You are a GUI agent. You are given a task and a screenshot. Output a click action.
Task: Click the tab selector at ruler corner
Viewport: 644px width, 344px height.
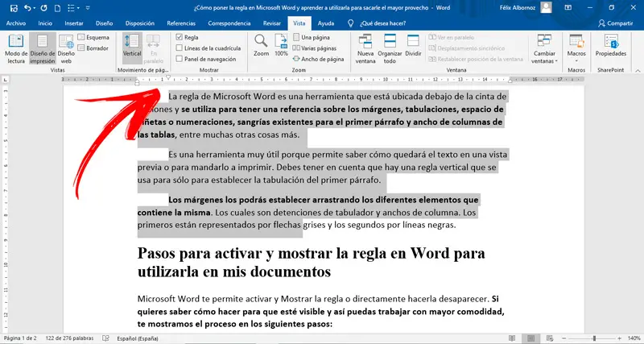[x=6, y=79]
